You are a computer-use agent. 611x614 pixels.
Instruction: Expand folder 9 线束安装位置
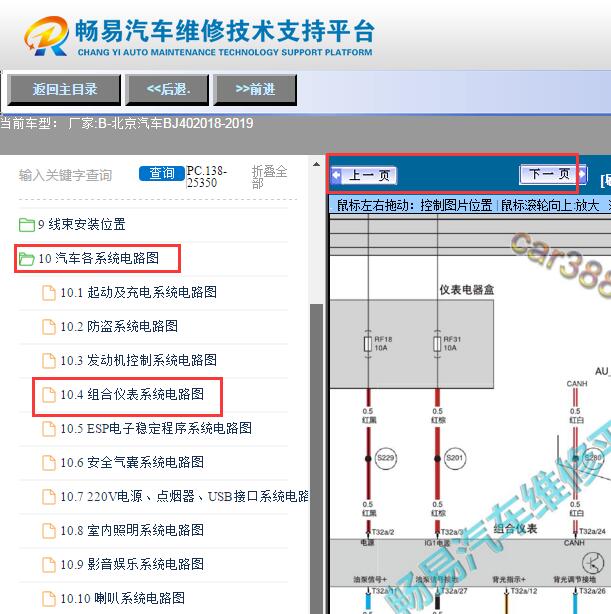coord(82,224)
